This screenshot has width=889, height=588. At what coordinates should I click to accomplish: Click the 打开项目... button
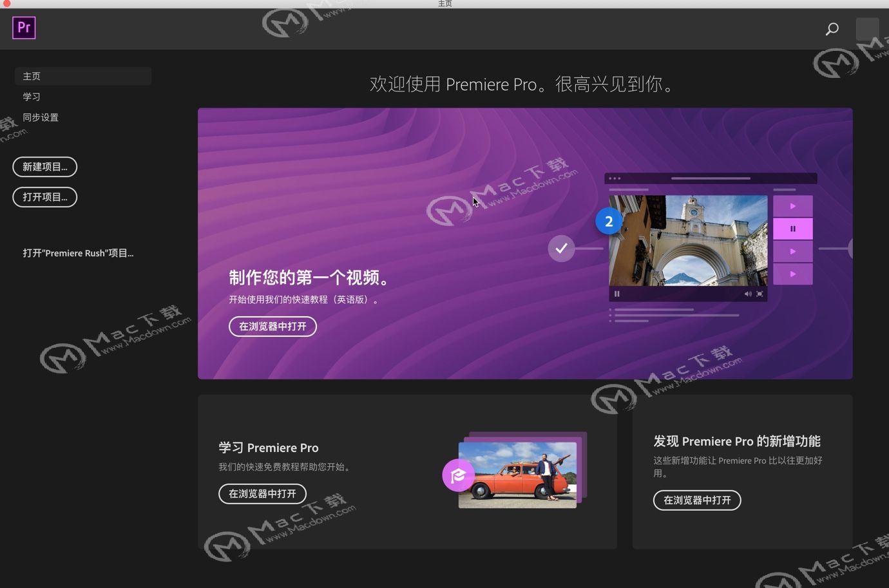tap(45, 197)
